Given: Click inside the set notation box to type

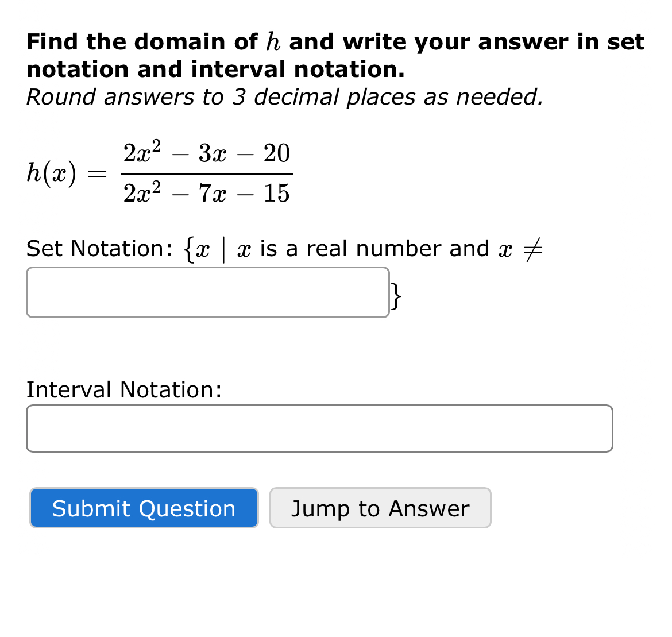Looking at the screenshot, I should (x=207, y=292).
